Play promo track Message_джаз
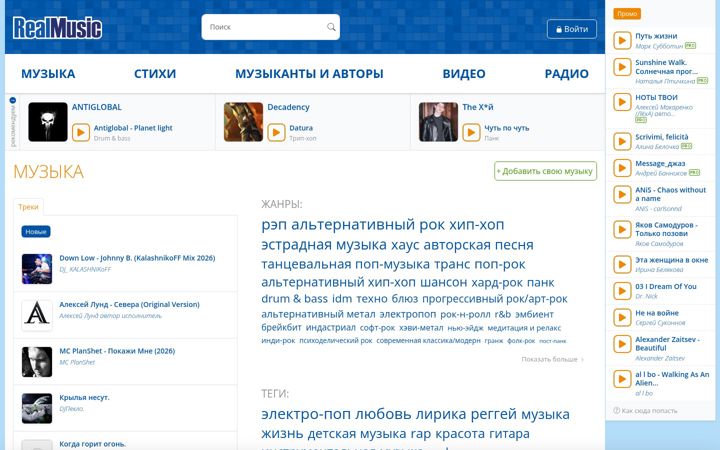The height and width of the screenshot is (450, 720). 622,168
